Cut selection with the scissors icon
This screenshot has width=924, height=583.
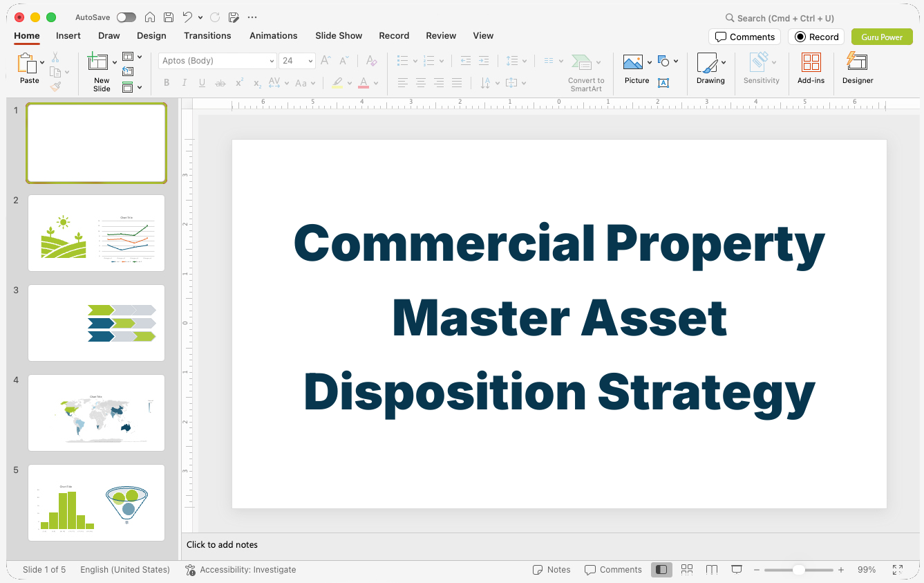[x=55, y=57]
